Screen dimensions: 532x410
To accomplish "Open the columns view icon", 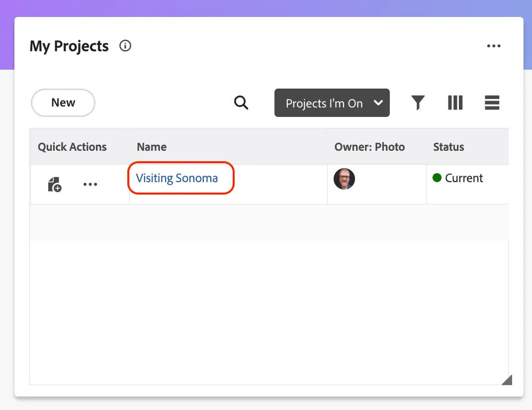I will [455, 102].
